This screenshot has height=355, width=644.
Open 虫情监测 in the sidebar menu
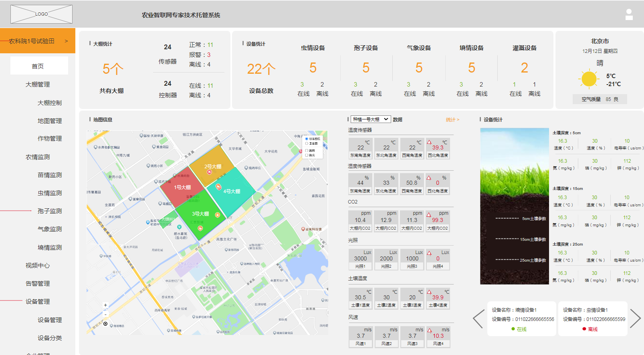click(50, 193)
